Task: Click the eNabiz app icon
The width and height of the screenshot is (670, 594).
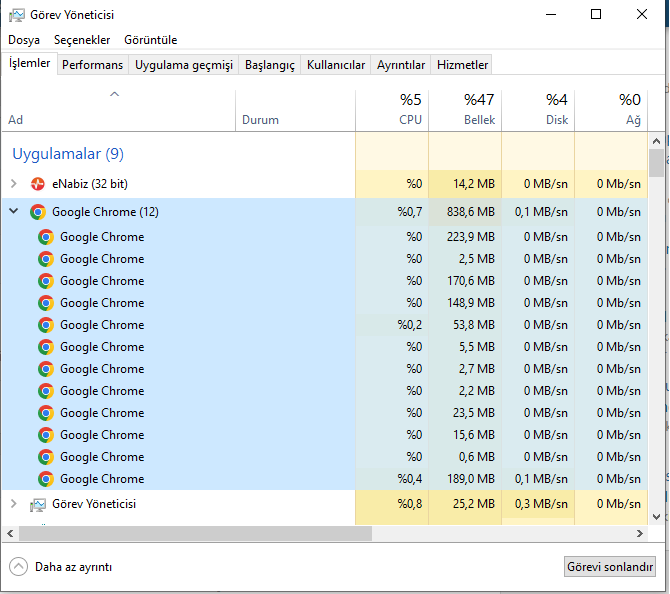Action: [x=38, y=184]
